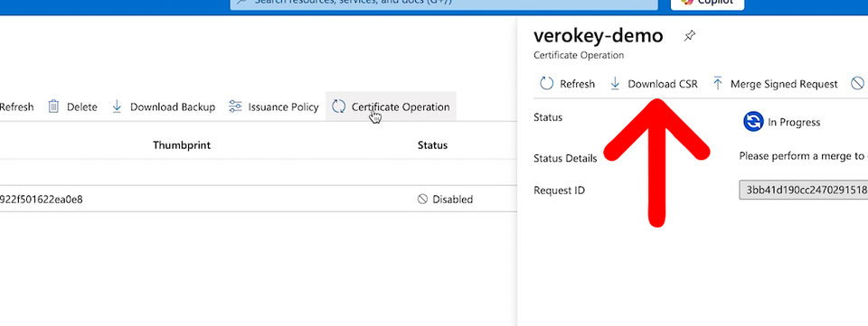Click the Status Details label
Screen dimensions: 868x326
pos(565,158)
